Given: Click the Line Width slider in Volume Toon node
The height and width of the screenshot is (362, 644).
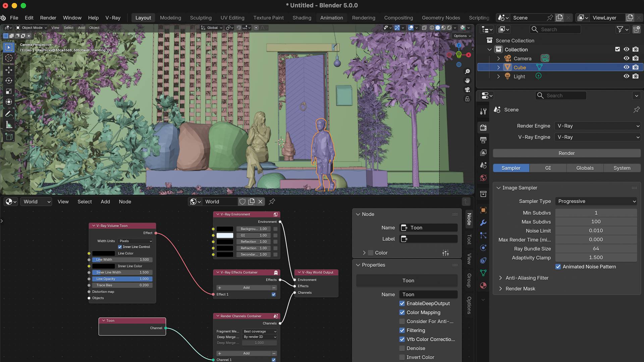Looking at the screenshot, I should 122,259.
